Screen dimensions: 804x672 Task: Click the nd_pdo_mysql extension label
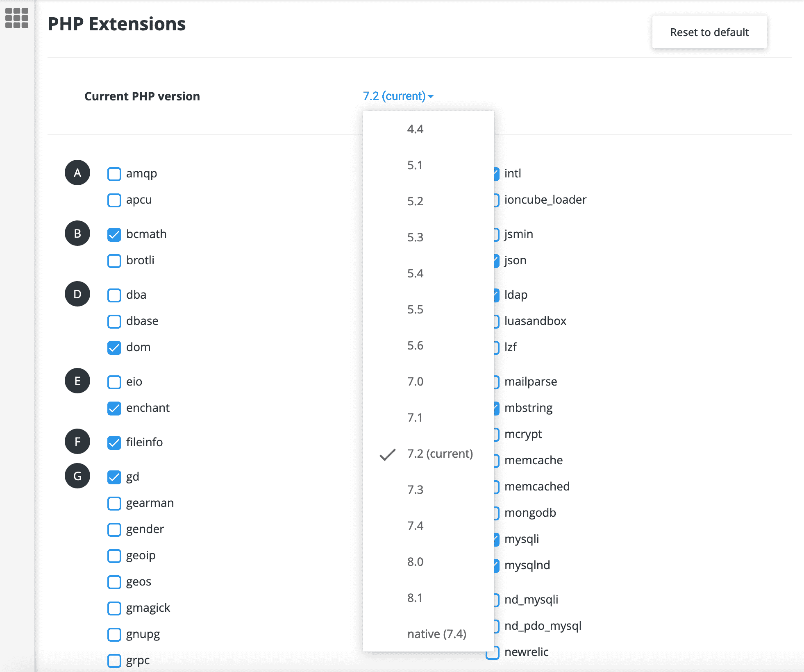[543, 626]
